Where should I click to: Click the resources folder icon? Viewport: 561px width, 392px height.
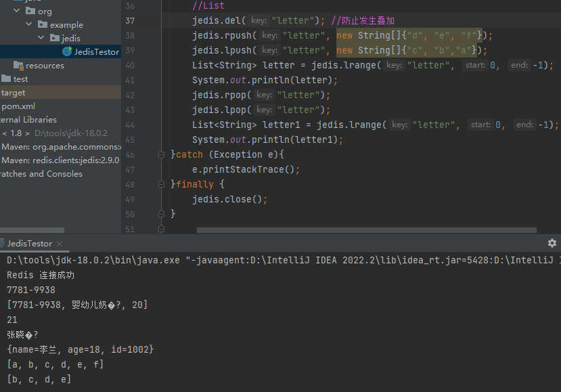point(18,66)
